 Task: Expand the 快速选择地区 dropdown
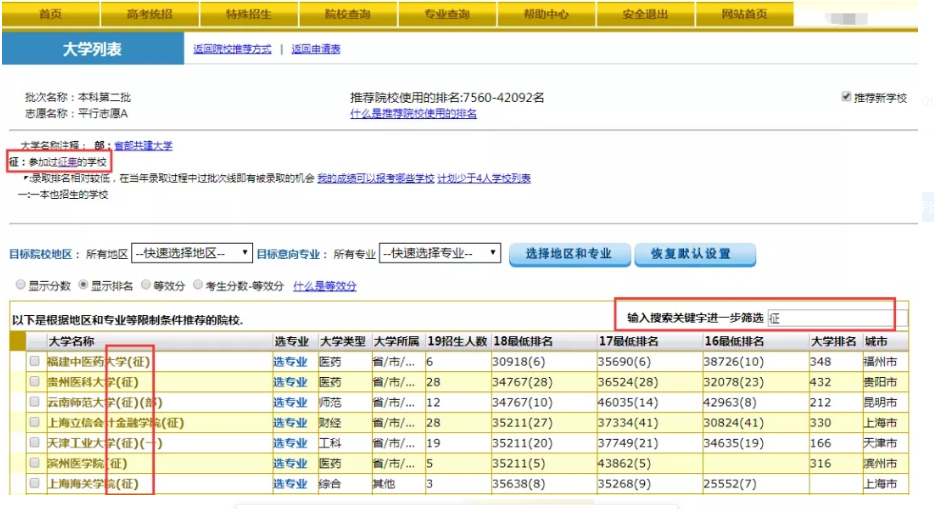192,253
